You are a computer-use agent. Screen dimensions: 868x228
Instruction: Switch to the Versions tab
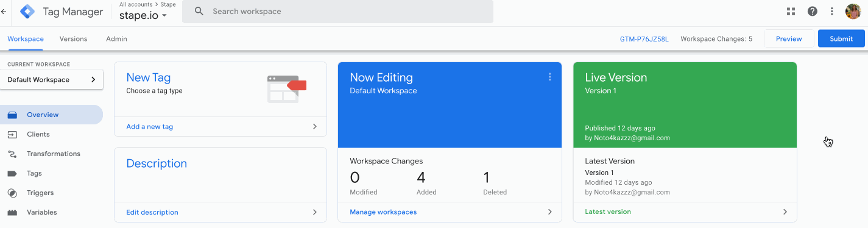(x=73, y=38)
